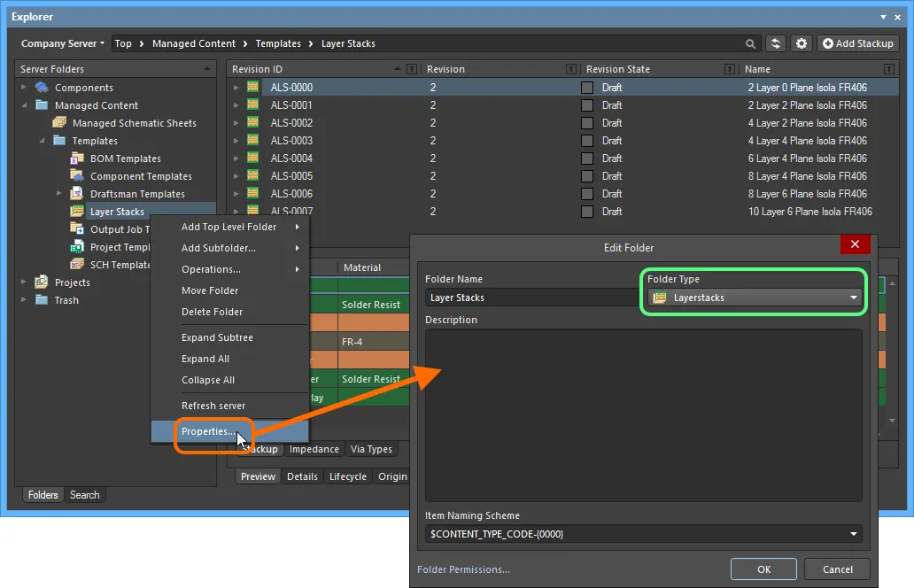Click Managed Content in the breadcrumb path
The width and height of the screenshot is (914, 588).
(194, 43)
